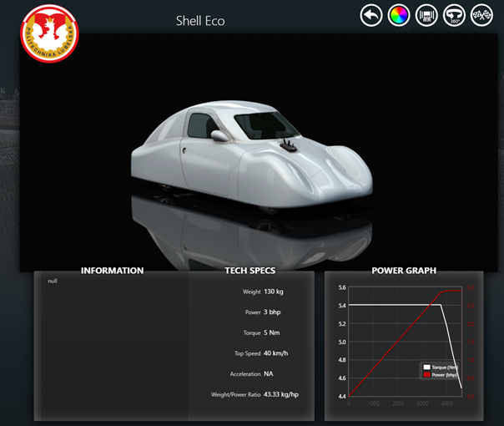Activate the 360° rotate view icon

coord(454,15)
